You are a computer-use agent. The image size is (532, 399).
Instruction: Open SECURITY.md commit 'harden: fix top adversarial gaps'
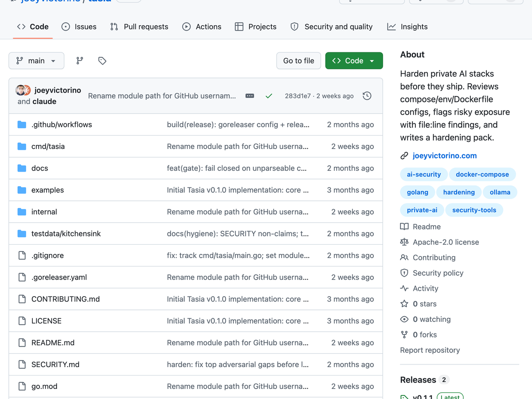tap(238, 364)
